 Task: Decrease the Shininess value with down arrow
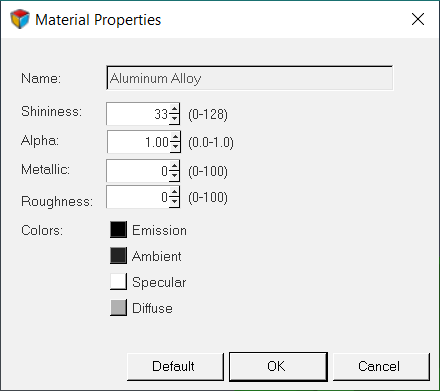[174, 119]
